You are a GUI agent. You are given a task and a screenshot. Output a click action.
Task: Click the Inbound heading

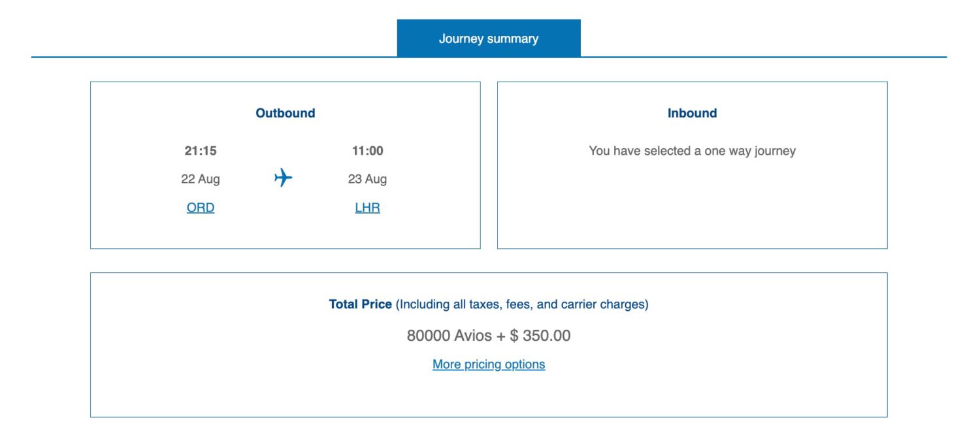pyautogui.click(x=693, y=112)
